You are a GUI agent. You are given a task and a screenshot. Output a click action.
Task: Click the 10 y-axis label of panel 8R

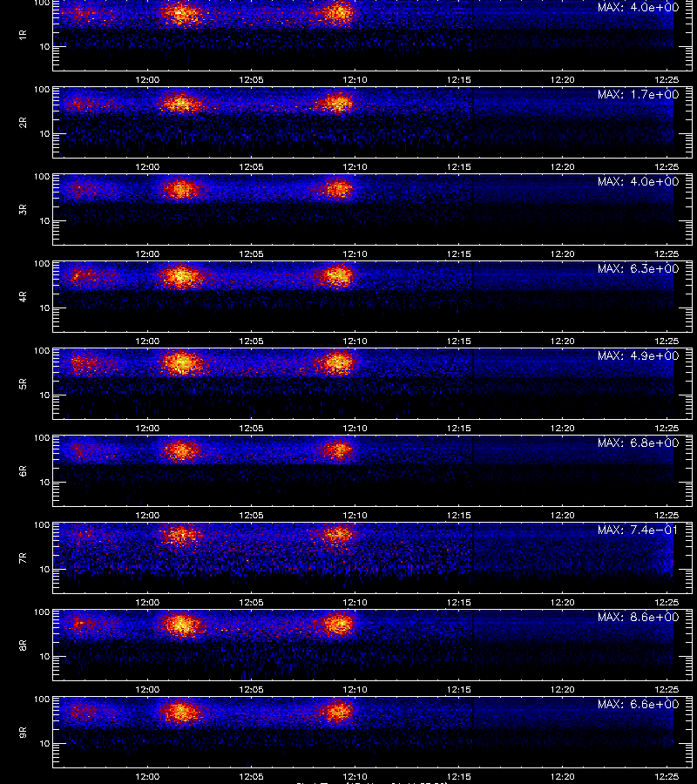click(44, 657)
